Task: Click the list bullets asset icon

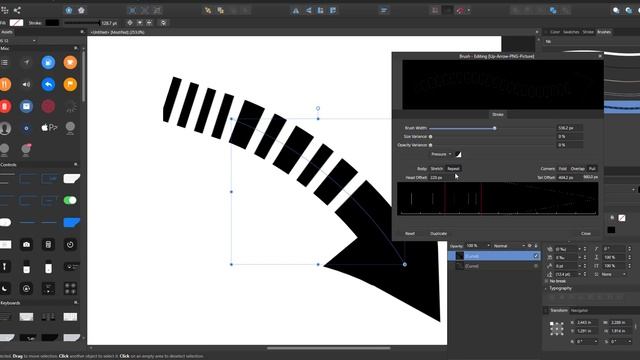Action: 4,62
